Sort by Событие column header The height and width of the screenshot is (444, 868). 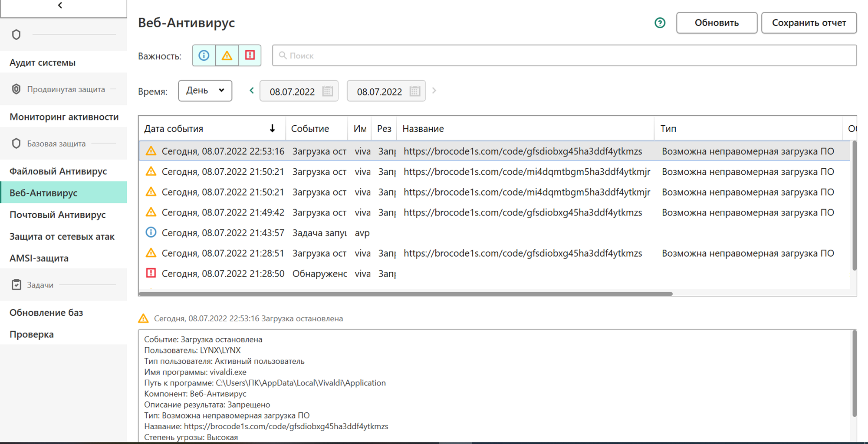point(316,129)
